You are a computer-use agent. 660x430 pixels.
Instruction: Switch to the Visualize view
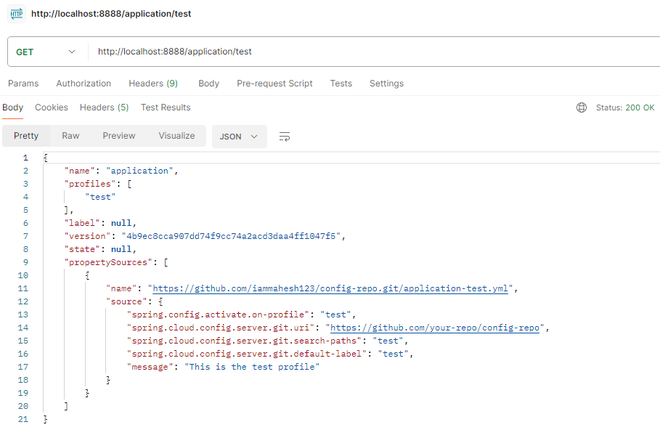176,136
